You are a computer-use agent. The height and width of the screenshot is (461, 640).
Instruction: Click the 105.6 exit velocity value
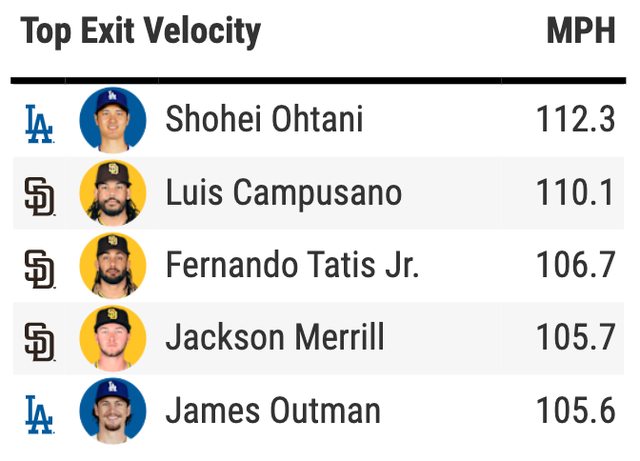pyautogui.click(x=575, y=412)
